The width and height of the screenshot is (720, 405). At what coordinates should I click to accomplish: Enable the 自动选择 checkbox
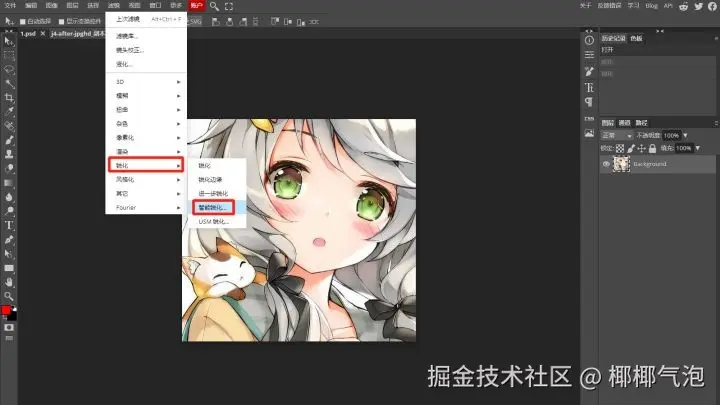pos(22,22)
